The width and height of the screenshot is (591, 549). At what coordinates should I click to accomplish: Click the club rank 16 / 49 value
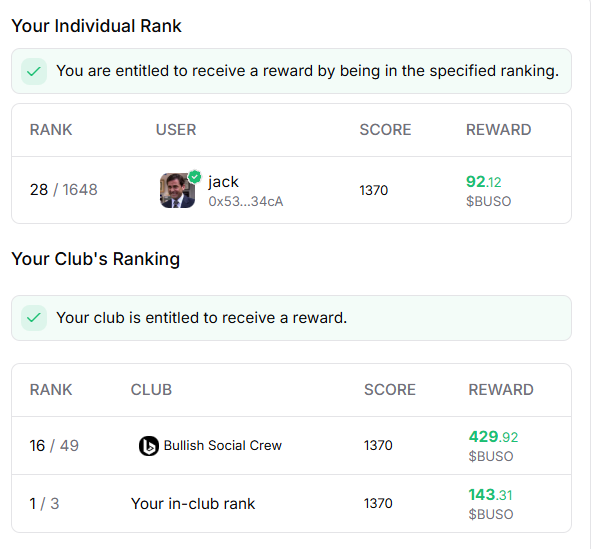coord(54,445)
